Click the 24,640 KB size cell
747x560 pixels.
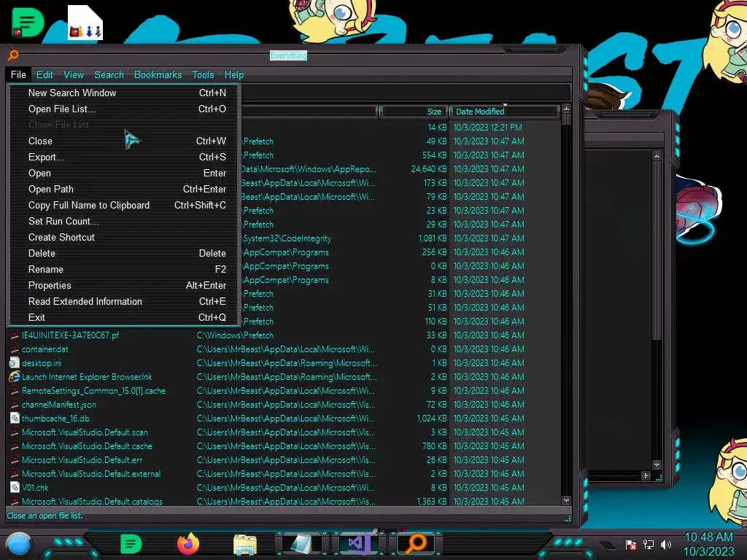[x=429, y=169]
